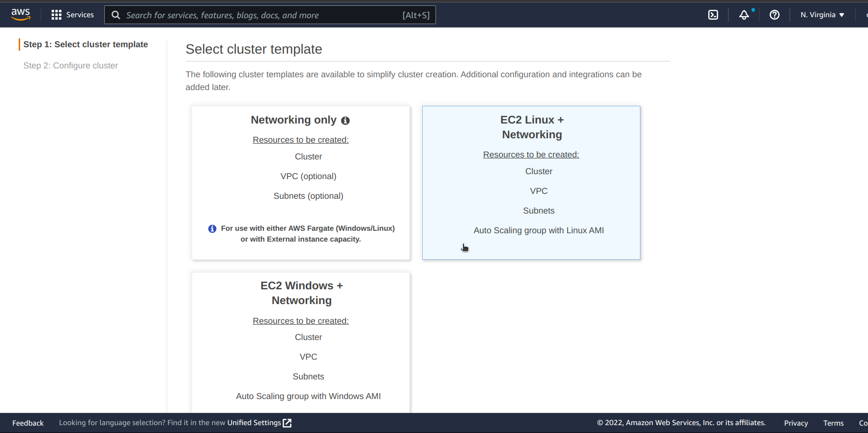Screen dimensions: 868x433
Task: Select the Networking only cluster template
Action: point(301,183)
